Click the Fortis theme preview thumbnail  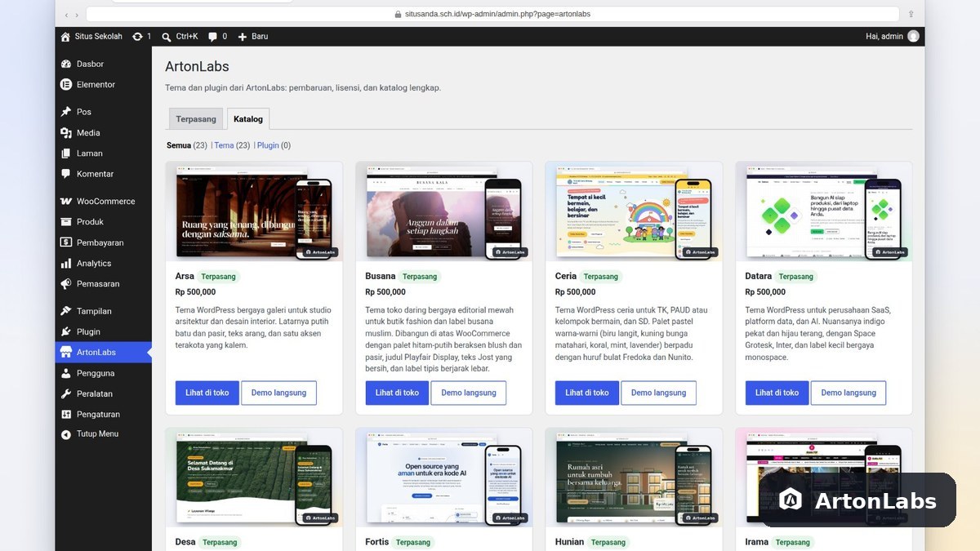(444, 478)
